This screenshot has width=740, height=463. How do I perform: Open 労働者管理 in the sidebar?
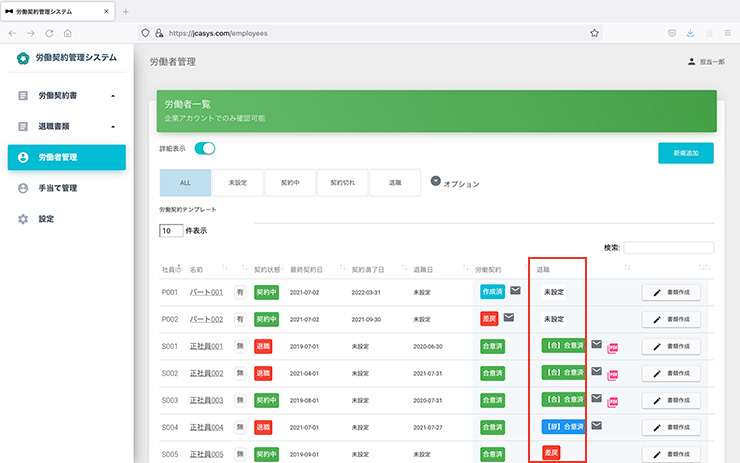click(x=67, y=157)
